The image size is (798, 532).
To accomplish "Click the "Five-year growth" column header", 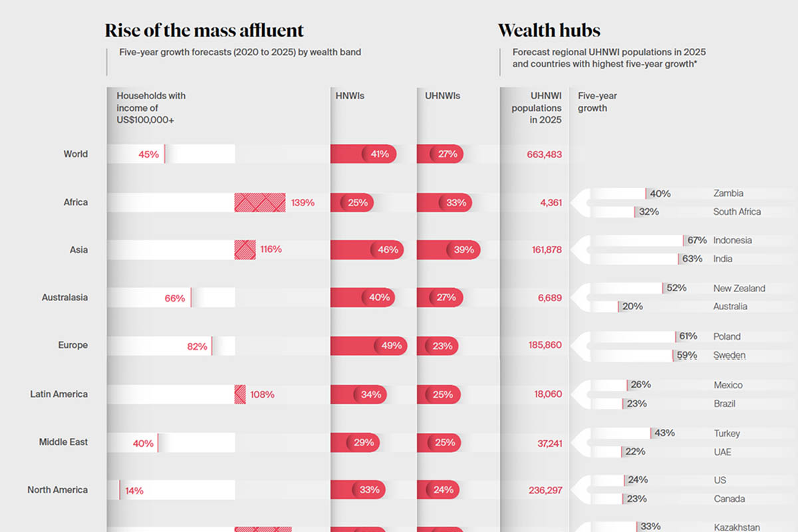I will coord(597,102).
